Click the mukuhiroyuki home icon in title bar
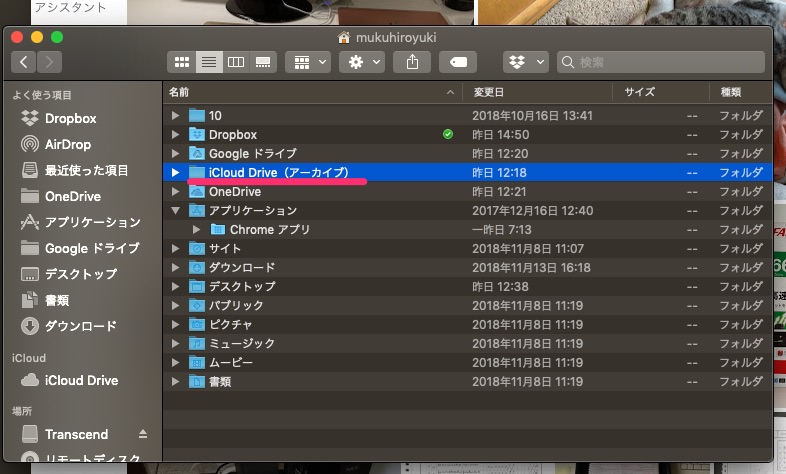786x474 pixels. coord(344,38)
